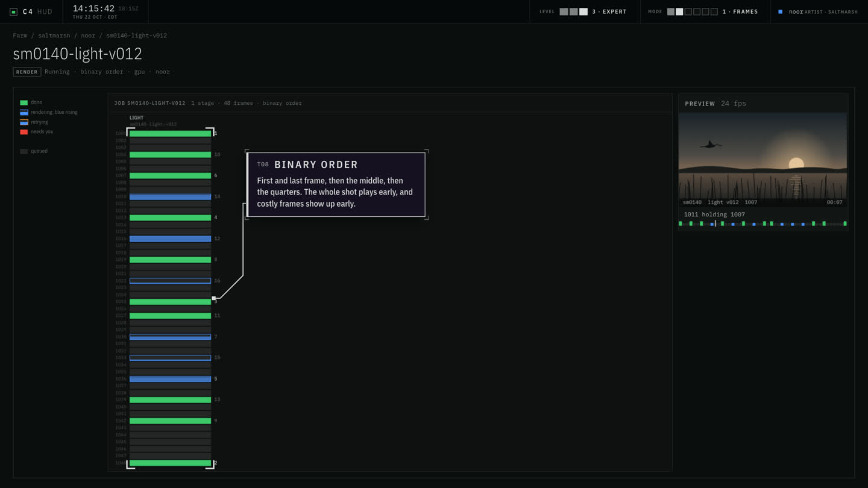Click the blue-outlined frame 1033 bar
868x488 pixels.
[171, 358]
